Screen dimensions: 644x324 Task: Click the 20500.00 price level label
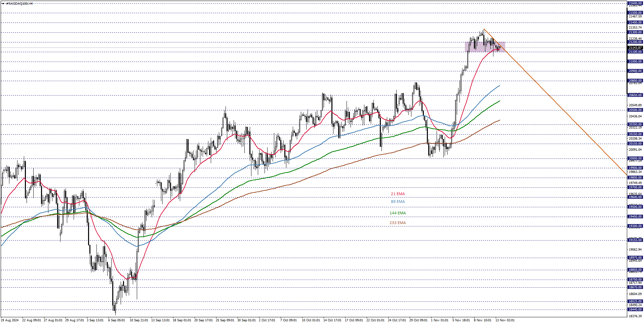635,110
